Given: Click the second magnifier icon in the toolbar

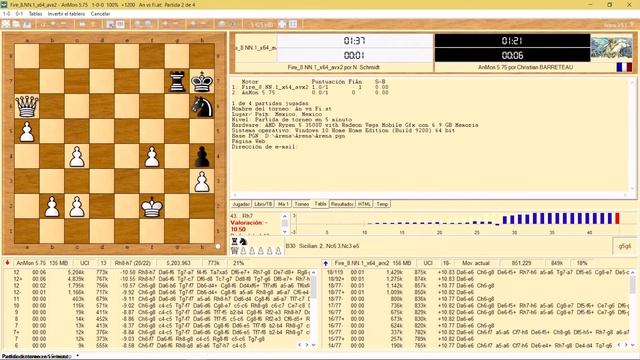Looking at the screenshot, I should [149, 24].
